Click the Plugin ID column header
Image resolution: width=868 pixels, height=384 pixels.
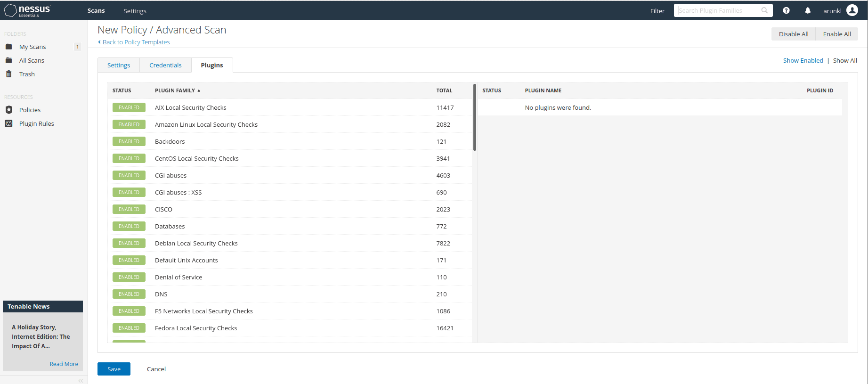coord(819,90)
